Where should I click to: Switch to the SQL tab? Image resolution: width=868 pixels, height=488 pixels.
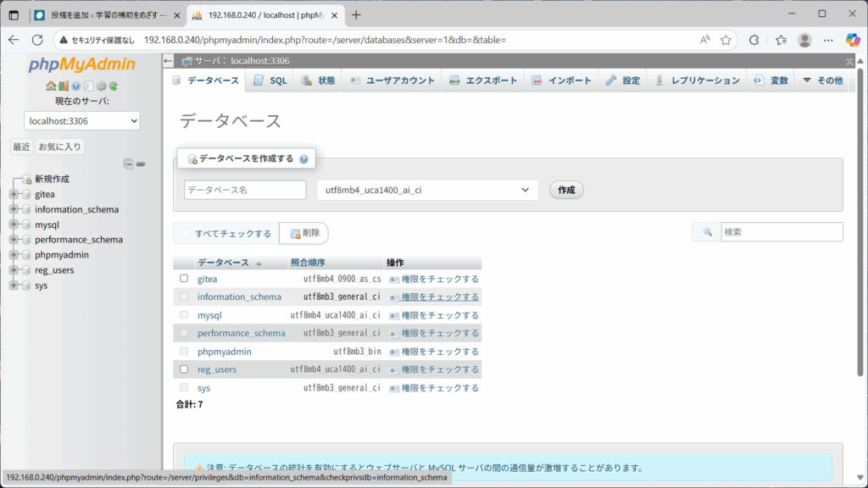pyautogui.click(x=271, y=80)
